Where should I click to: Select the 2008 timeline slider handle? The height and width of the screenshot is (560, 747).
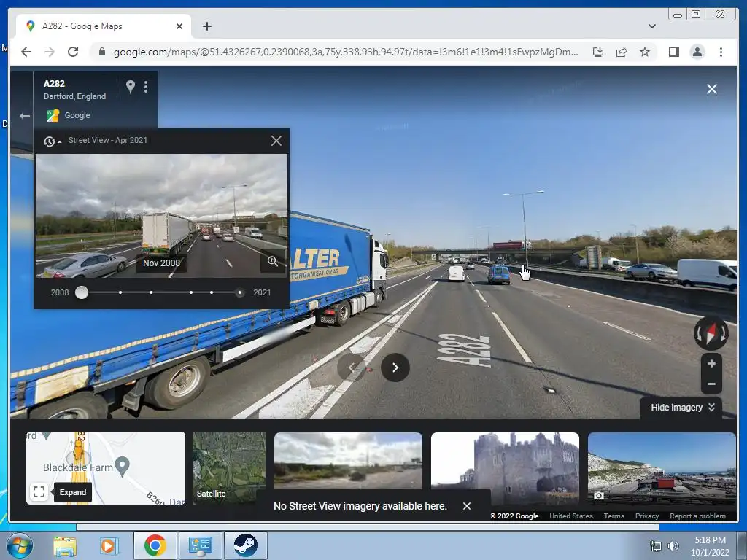coord(82,292)
